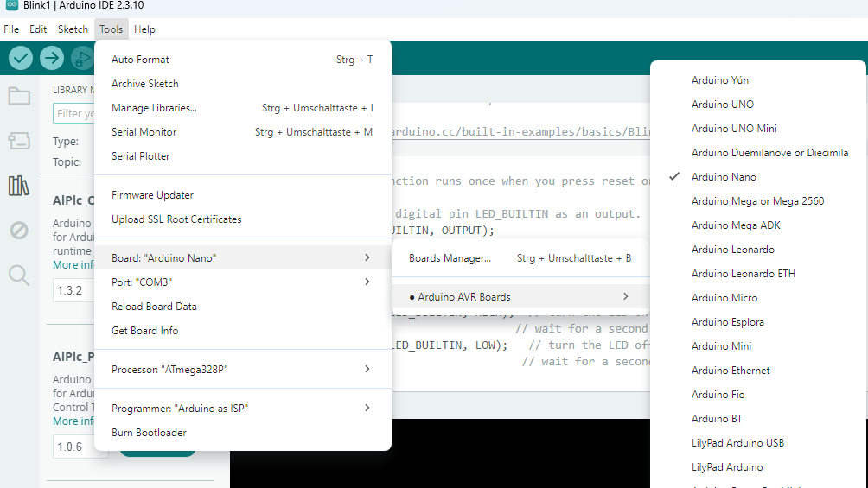The width and height of the screenshot is (868, 488).
Task: Open version dropdown showing 1.3.2
Action: [73, 290]
